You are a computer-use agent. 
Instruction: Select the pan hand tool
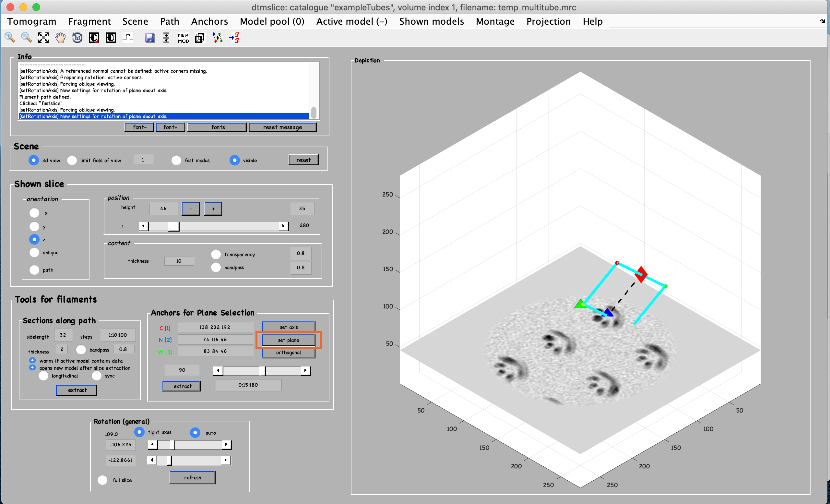pyautogui.click(x=60, y=37)
